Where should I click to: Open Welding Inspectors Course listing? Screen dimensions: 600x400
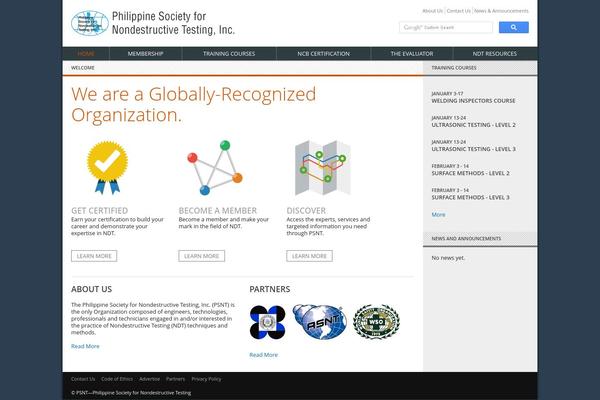[473, 101]
